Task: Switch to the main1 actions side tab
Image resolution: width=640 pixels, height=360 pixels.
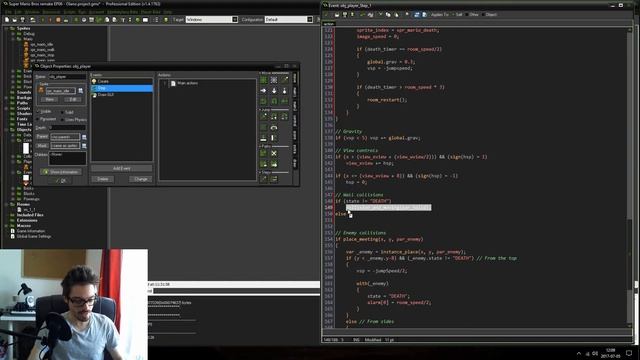Action: [295, 91]
